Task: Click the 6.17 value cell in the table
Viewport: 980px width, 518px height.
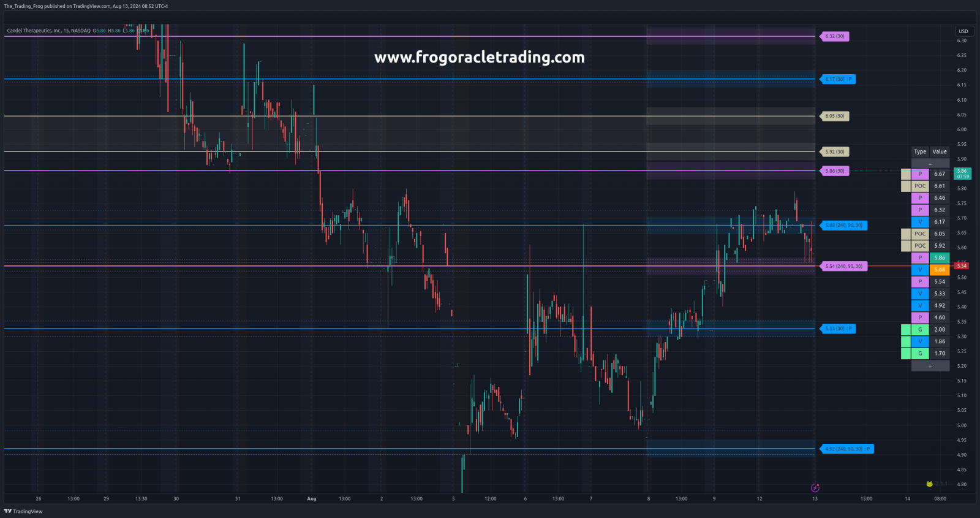Action: (x=940, y=222)
